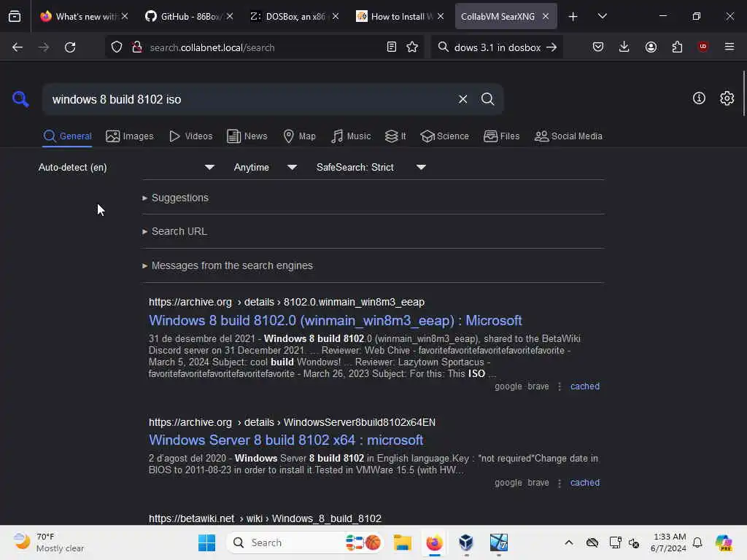Open clock showing 1:33 AM

(669, 542)
